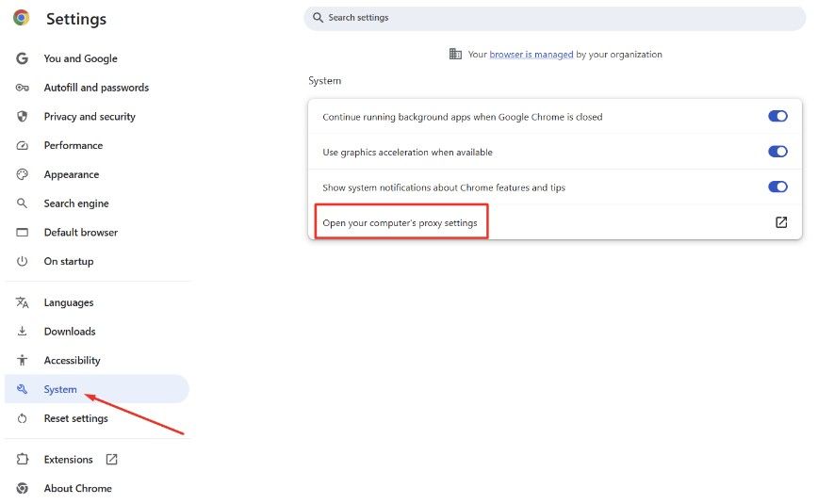Click the building icon for managed browser
The width and height of the screenshot is (834, 504).
455,54
